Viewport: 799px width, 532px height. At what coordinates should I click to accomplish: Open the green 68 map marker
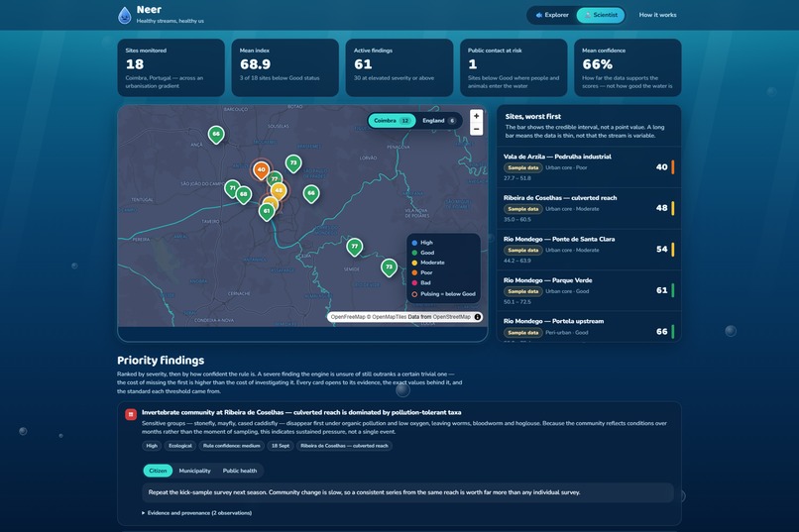(x=244, y=195)
